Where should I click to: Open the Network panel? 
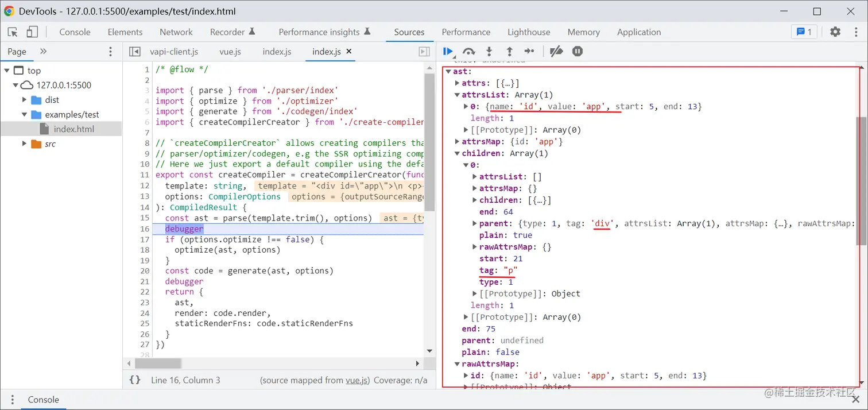(x=176, y=32)
